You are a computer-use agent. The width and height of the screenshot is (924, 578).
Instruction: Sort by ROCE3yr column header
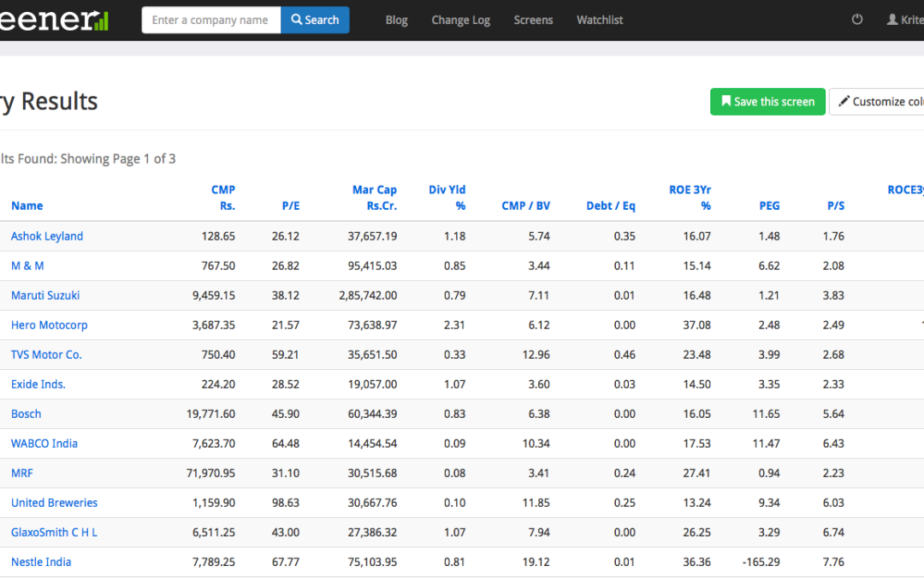(906, 190)
